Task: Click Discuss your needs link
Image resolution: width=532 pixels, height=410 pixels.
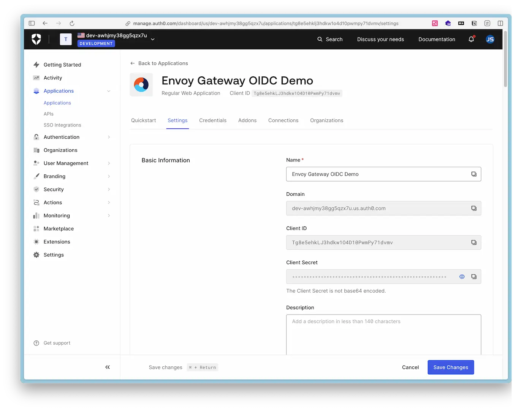Action: point(380,40)
